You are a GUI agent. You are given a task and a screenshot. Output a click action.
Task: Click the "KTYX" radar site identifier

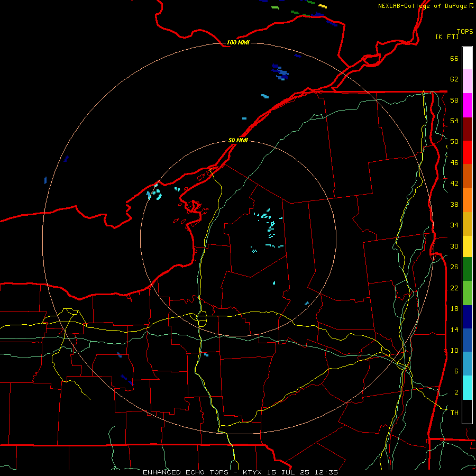click(x=252, y=472)
